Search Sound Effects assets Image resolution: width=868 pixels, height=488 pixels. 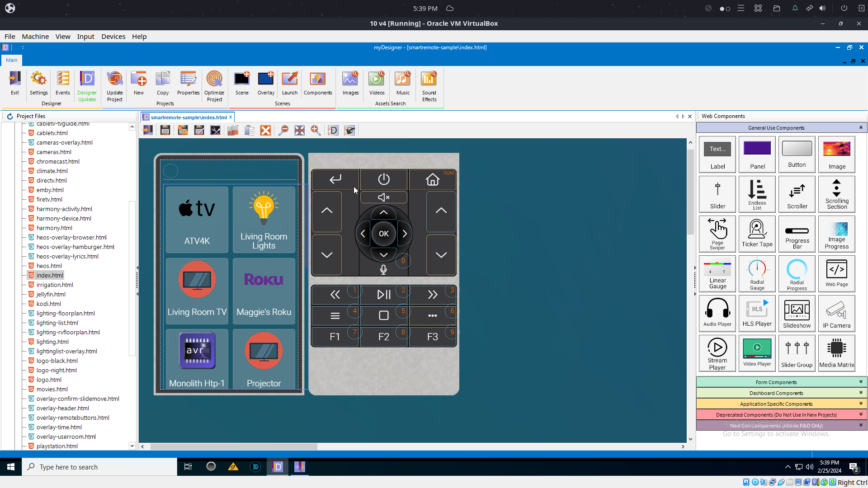click(x=429, y=86)
